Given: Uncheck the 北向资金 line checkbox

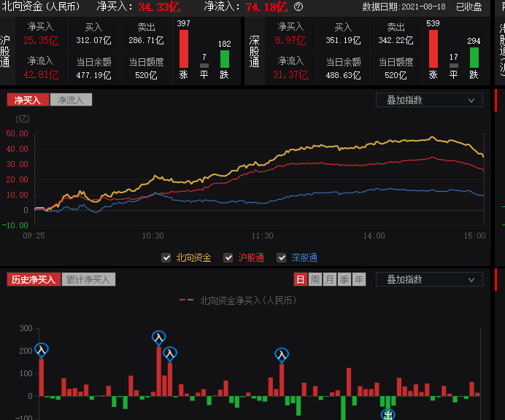Looking at the screenshot, I should 166,257.
